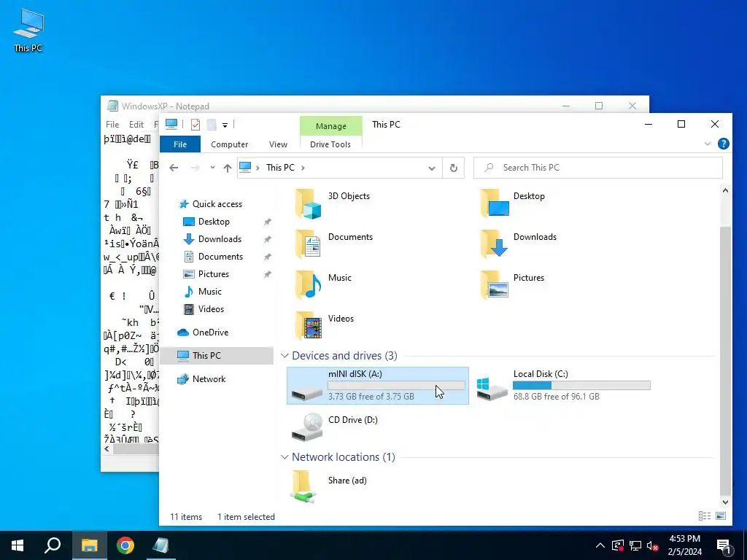Click the Local Disk (C:) usage bar
This screenshot has width=747, height=560.
click(x=581, y=386)
